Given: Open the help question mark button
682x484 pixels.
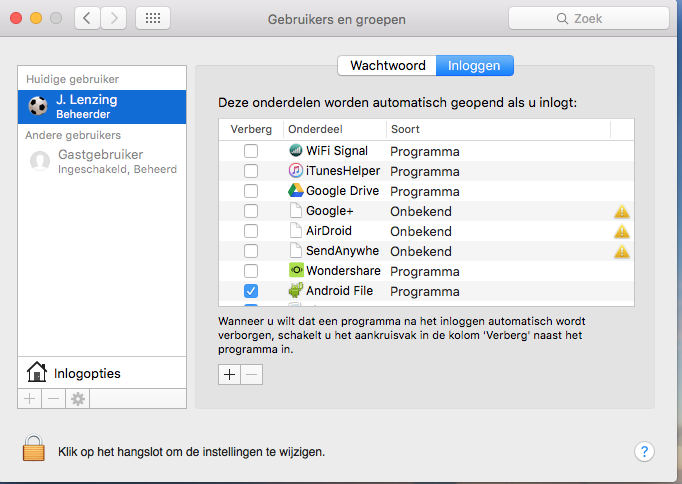Looking at the screenshot, I should tap(645, 451).
